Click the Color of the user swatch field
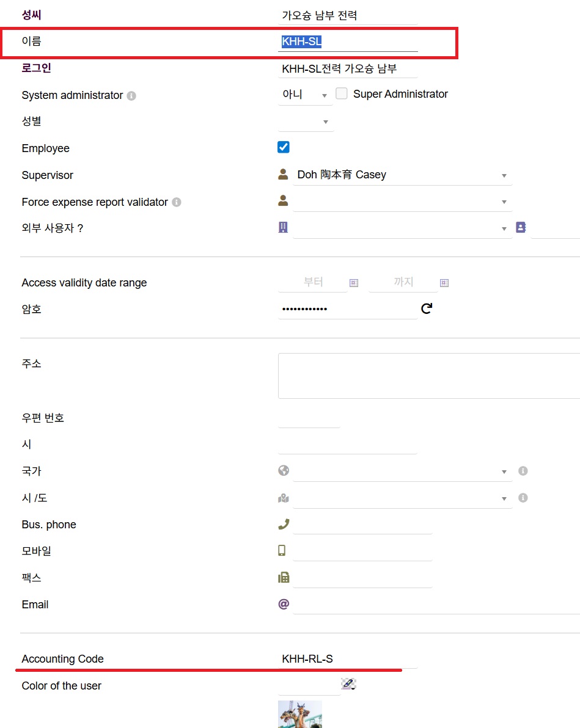This screenshot has width=580, height=728. point(309,686)
